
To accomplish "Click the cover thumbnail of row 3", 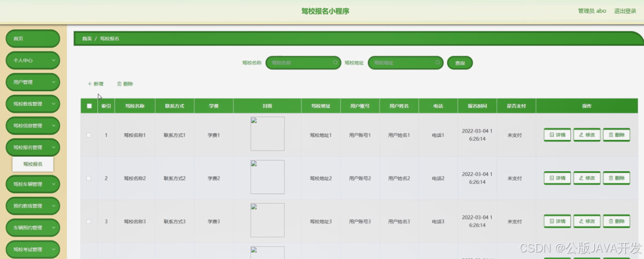I will pos(267,220).
